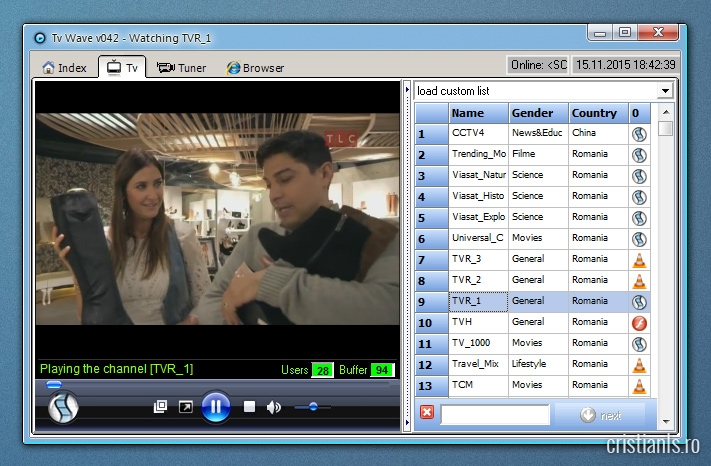Image resolution: width=711 pixels, height=466 pixels.
Task: Switch to the Tv tab
Action: tap(122, 68)
